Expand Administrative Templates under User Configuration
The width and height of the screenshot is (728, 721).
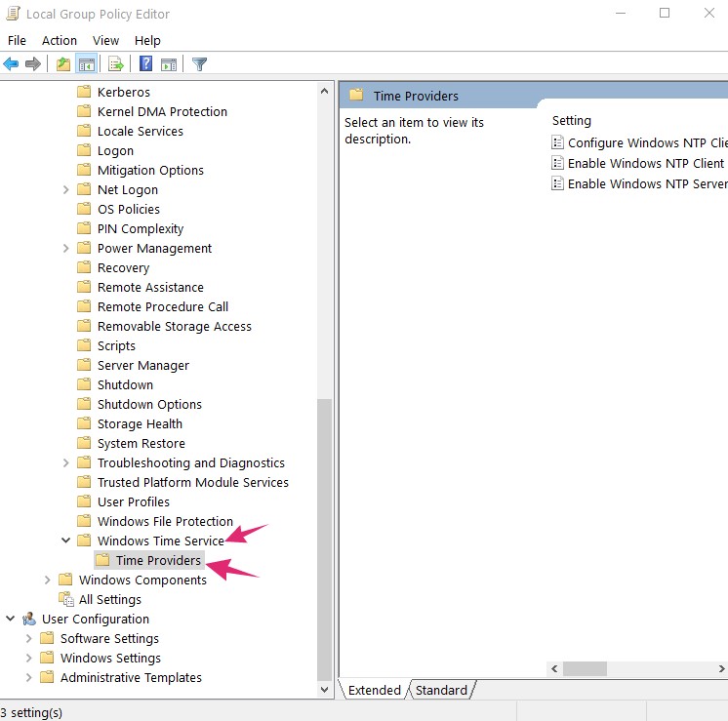click(x=28, y=677)
